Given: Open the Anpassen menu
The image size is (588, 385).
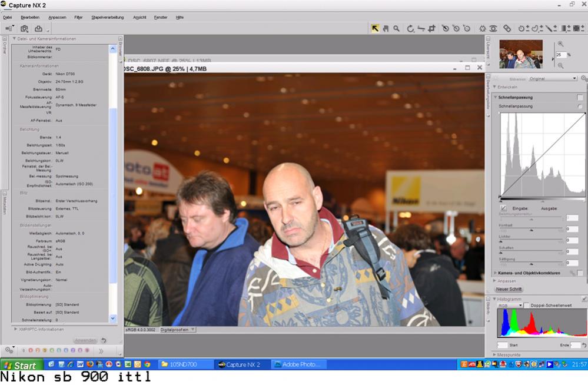Looking at the screenshot, I should pyautogui.click(x=57, y=17).
